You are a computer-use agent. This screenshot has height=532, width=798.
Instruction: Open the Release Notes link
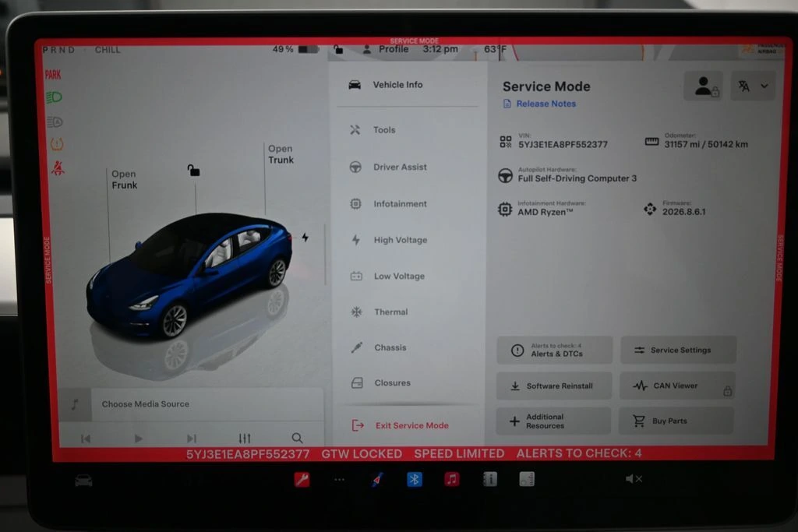(539, 104)
